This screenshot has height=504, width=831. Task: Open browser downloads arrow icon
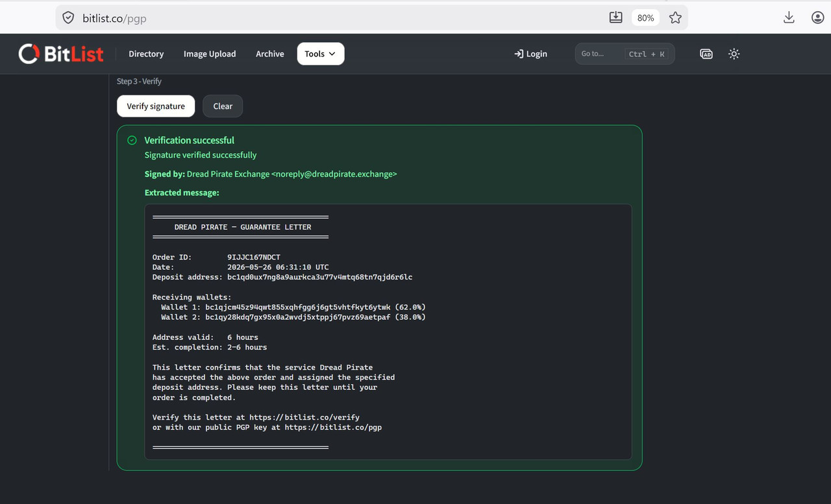(789, 18)
